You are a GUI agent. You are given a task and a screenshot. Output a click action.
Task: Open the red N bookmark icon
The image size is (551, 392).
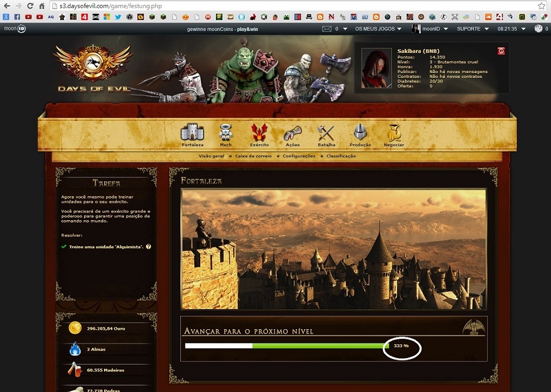331,17
